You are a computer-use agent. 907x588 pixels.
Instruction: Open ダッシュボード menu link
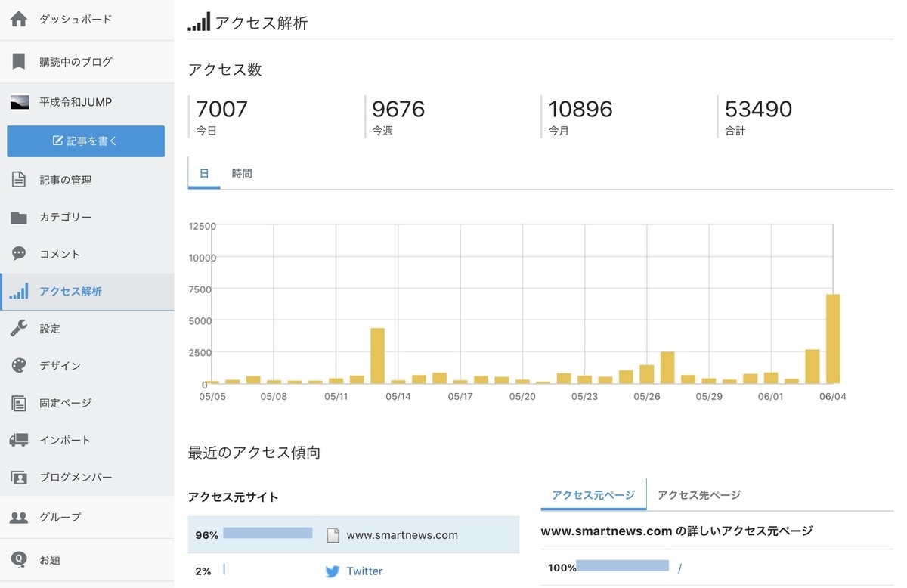coord(76,19)
